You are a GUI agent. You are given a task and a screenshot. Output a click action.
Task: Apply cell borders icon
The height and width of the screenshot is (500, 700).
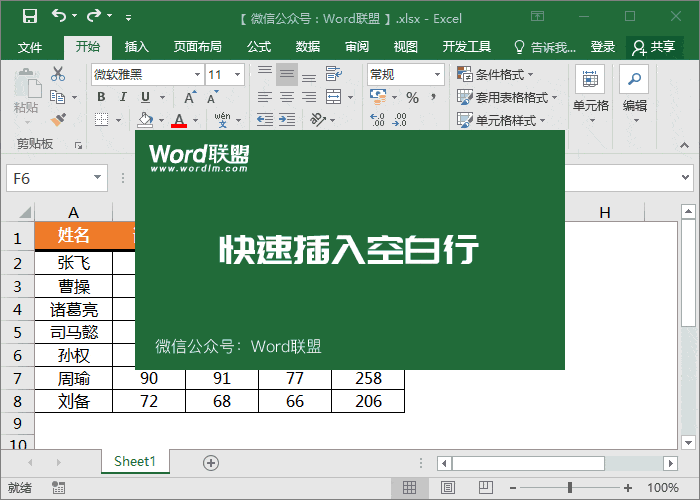point(102,119)
